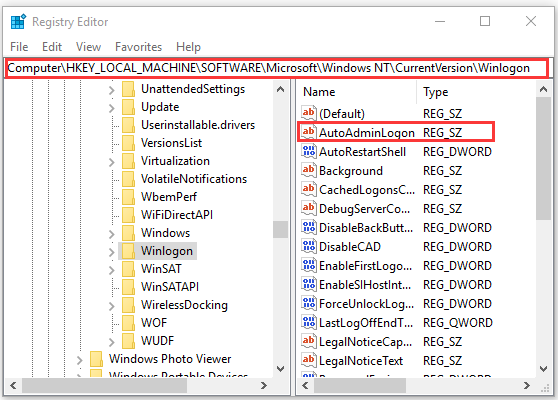
Task: Click the DisableBackButt... binary icon
Action: (308, 228)
